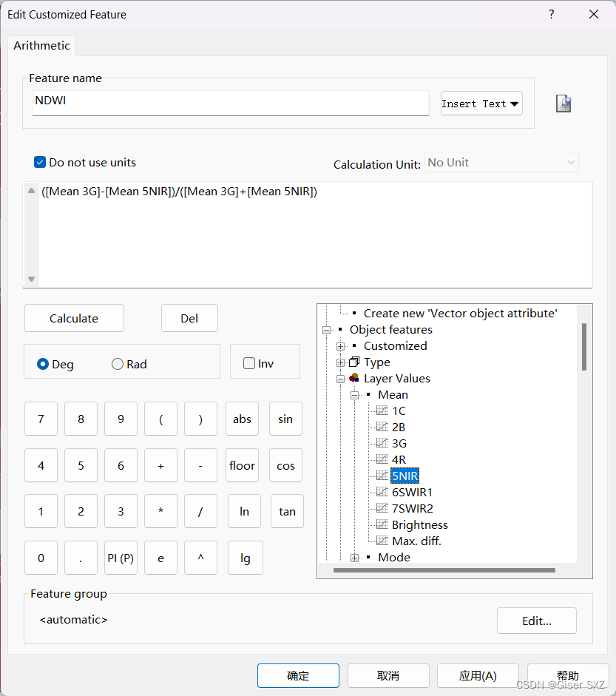Click the copy-feature icon beside Insert Text
The height and width of the screenshot is (696, 616).
pyautogui.click(x=563, y=104)
